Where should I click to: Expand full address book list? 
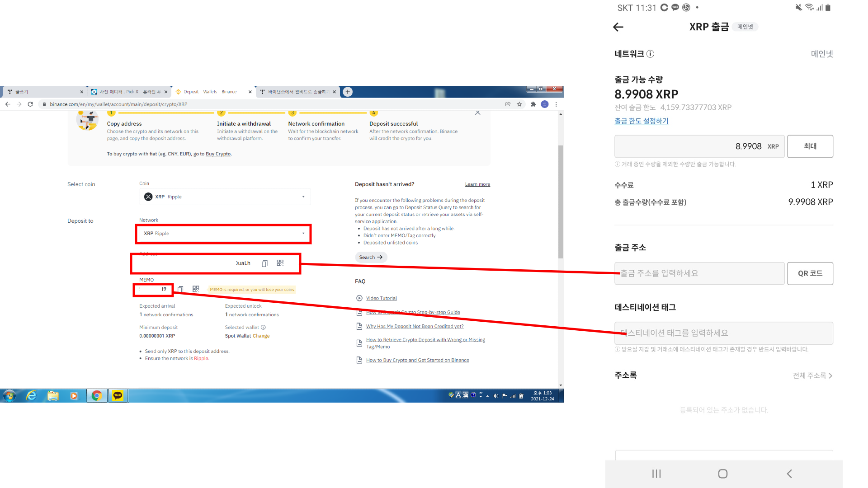pos(812,375)
